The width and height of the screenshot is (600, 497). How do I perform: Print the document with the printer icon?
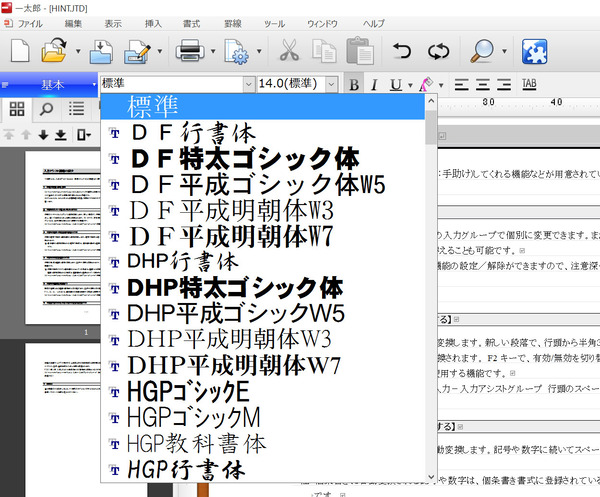click(x=190, y=51)
